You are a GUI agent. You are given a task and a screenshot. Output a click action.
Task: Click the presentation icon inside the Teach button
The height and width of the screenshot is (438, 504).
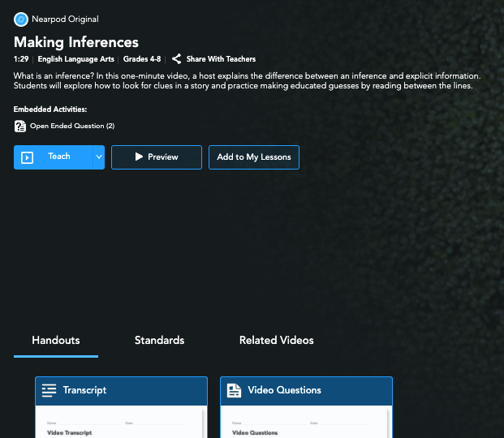28,157
